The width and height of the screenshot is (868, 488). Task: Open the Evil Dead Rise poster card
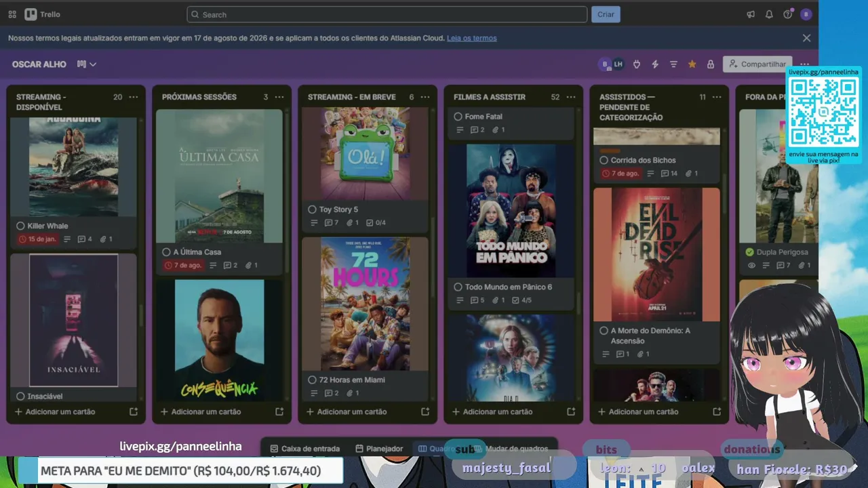pos(656,254)
